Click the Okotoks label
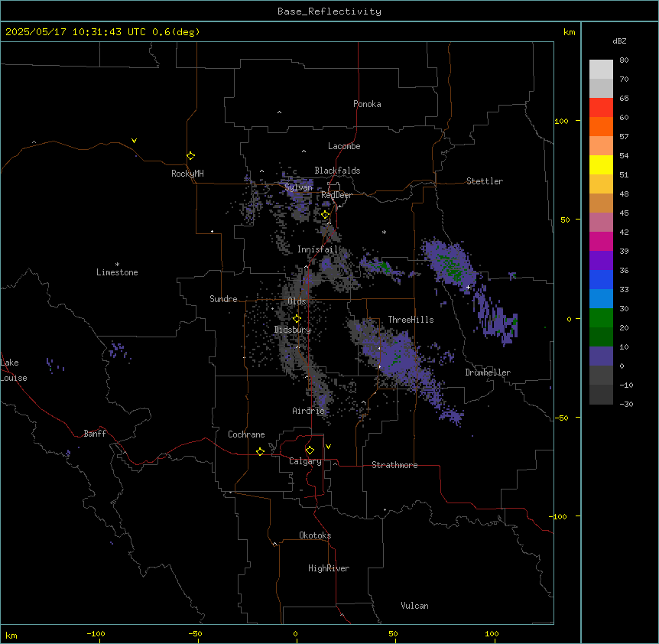Viewport: 659px width, 644px height. click(x=315, y=535)
